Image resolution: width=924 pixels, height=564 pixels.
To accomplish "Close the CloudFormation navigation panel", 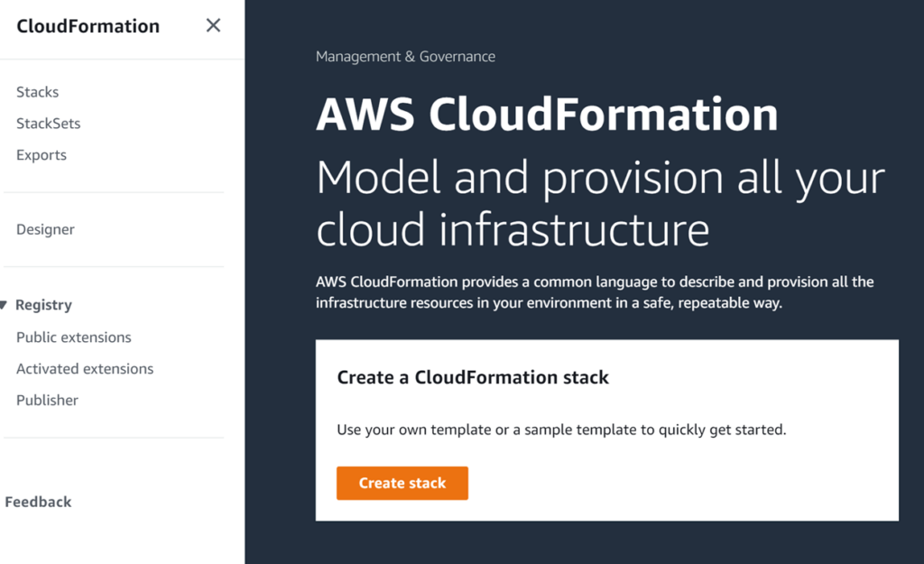I will (x=213, y=25).
